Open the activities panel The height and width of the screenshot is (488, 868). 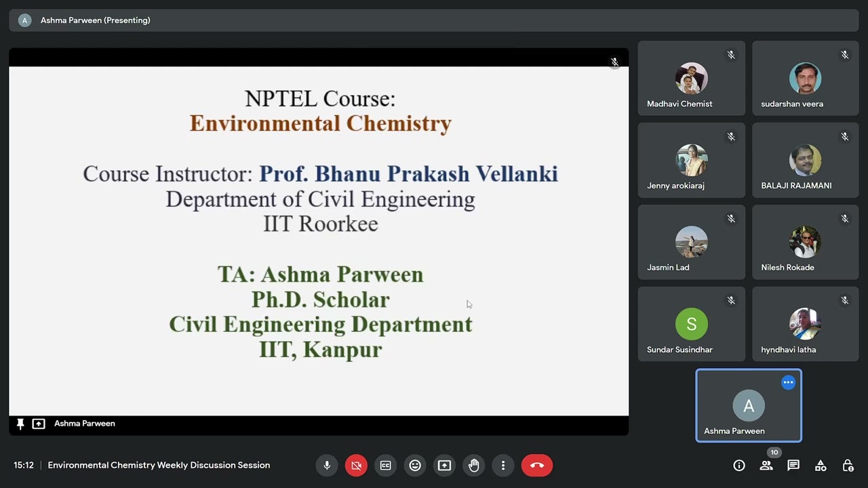[821, 466]
